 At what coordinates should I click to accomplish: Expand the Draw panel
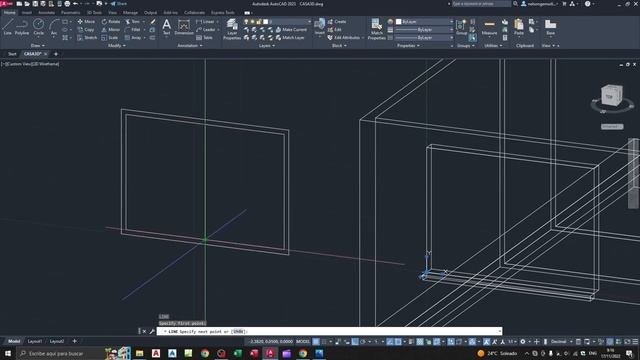tap(38, 46)
